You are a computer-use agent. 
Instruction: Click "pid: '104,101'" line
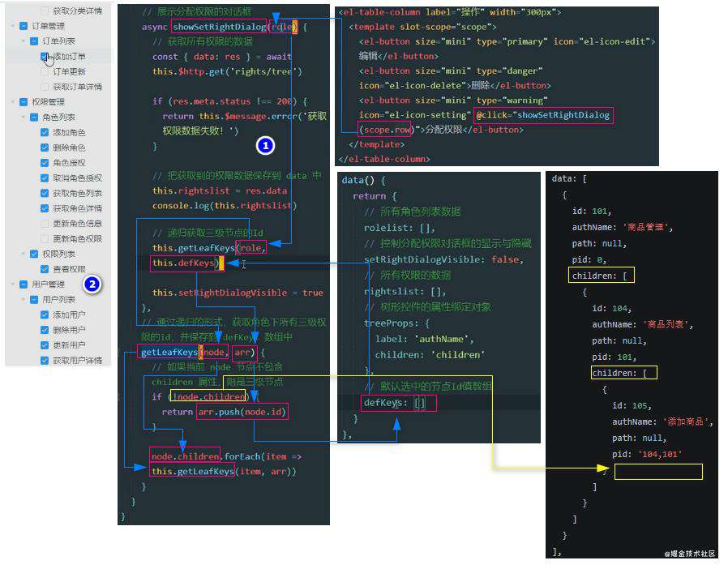[647, 455]
